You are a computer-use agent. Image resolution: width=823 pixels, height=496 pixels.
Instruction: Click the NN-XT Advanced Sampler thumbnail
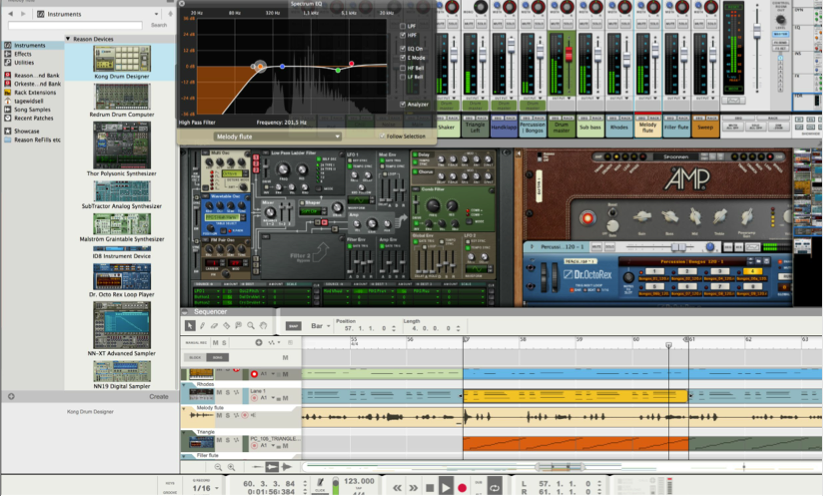[x=122, y=325]
